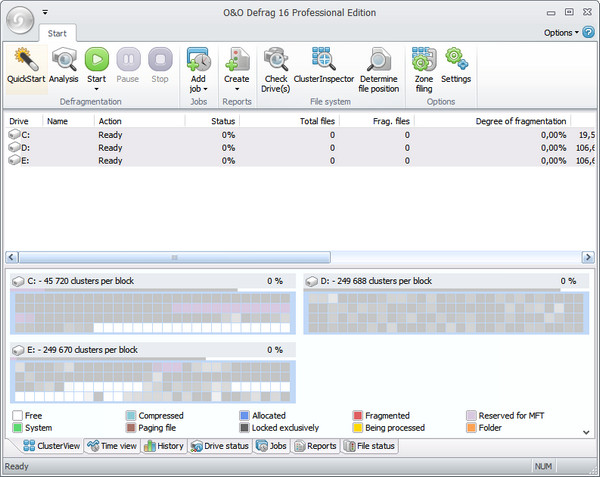
Task: Select drive D: icon in the drive list
Action: [x=14, y=147]
